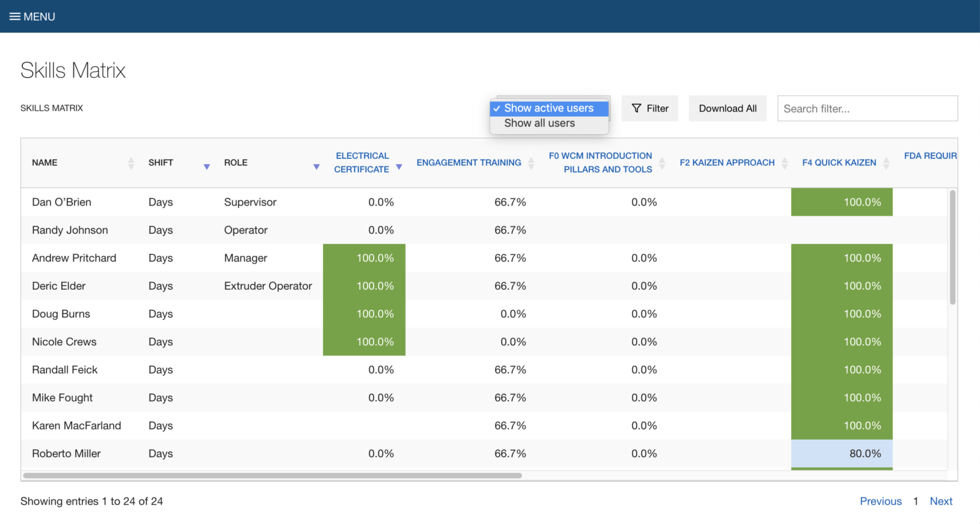This screenshot has width=980, height=524.
Task: Click Nicole Crews' 100.0% Electrical Certificate cell
Action: pos(364,342)
